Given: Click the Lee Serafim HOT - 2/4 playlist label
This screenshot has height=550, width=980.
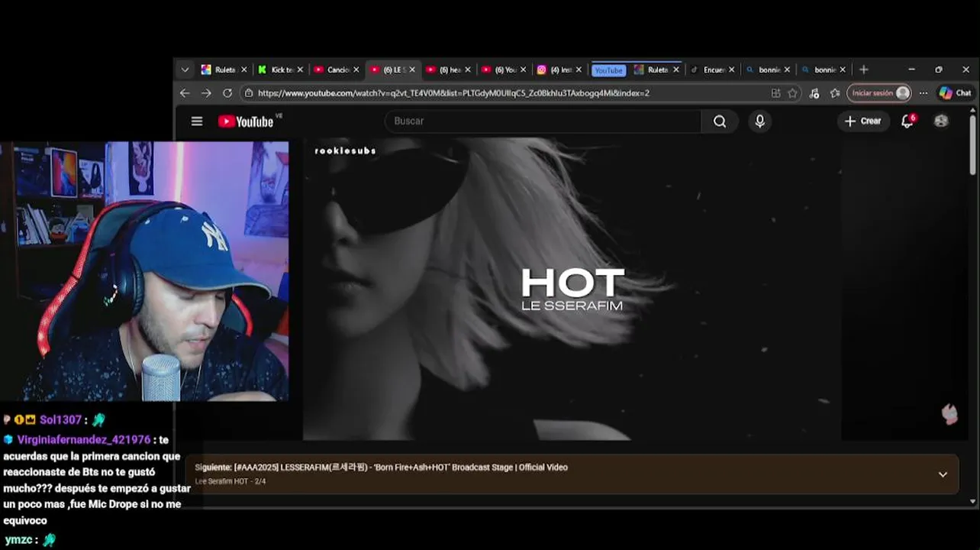Looking at the screenshot, I should point(229,481).
